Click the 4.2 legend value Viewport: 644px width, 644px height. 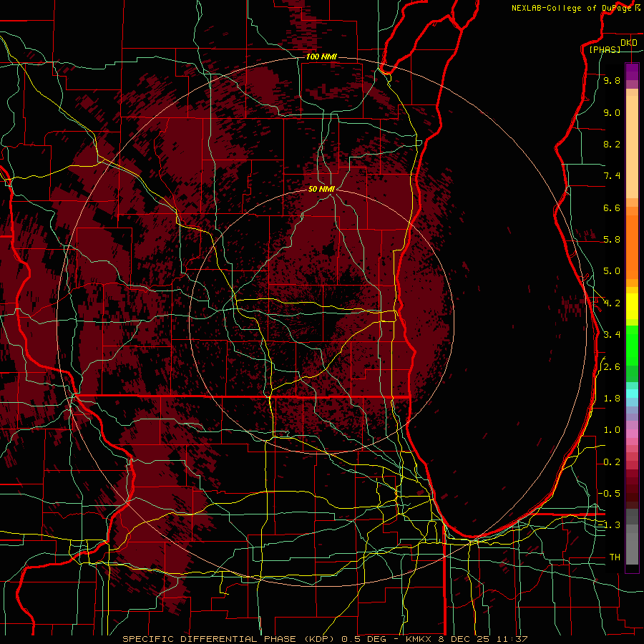(x=612, y=303)
